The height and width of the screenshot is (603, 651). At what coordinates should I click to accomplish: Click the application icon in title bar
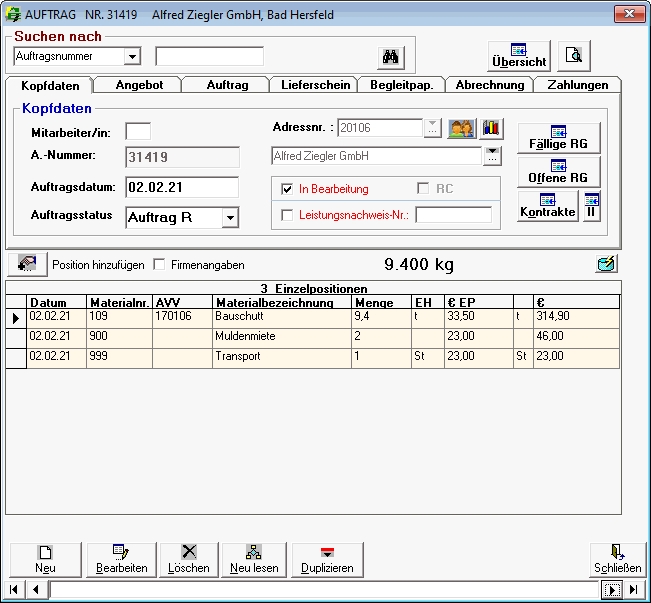(13, 15)
